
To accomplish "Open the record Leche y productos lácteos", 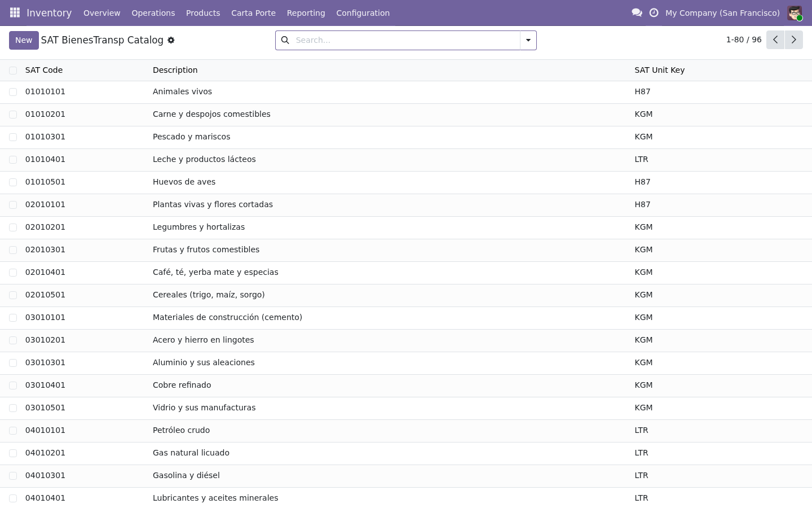I will (x=204, y=159).
